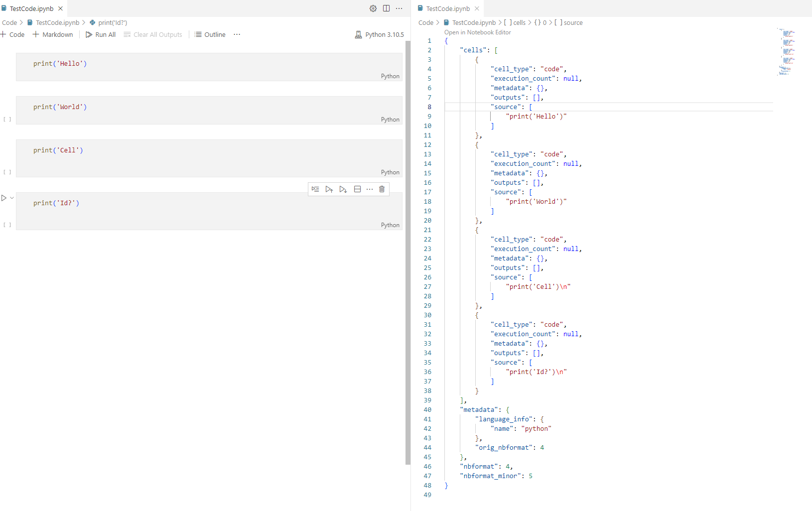The width and height of the screenshot is (812, 511).
Task: Add a new Markdown cell
Action: [x=52, y=34]
